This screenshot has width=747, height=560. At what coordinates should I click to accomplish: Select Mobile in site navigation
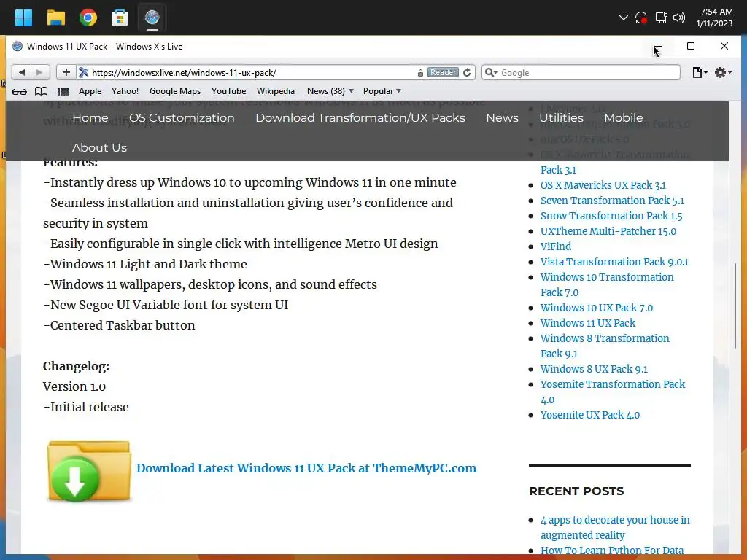point(624,117)
